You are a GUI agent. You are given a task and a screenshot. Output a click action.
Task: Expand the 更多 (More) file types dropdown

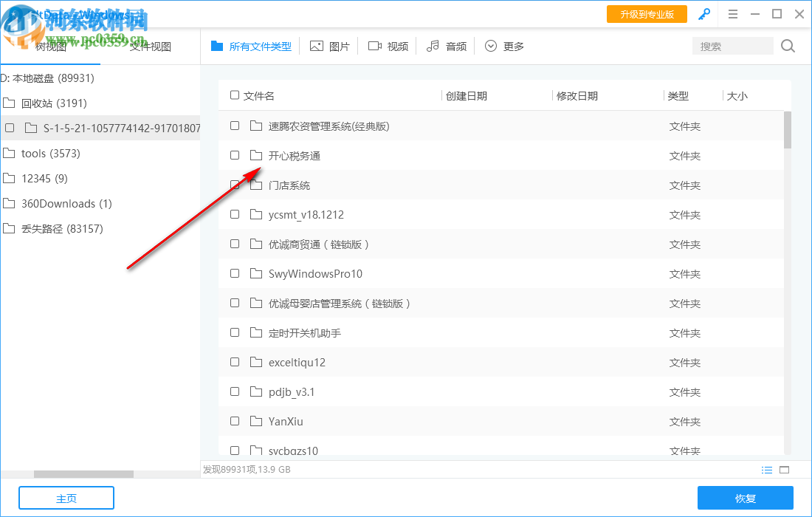(504, 45)
